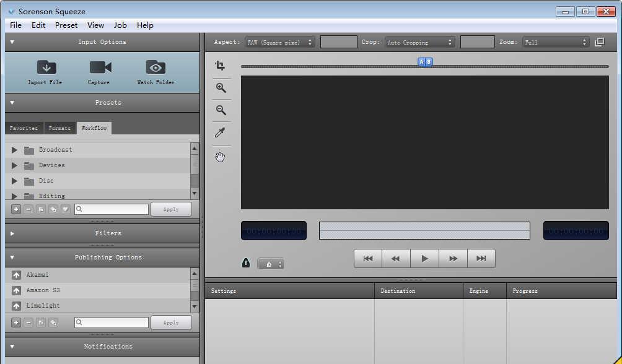Click the heart favorite icon under Presets list
This screenshot has width=622, height=364.
(66, 209)
